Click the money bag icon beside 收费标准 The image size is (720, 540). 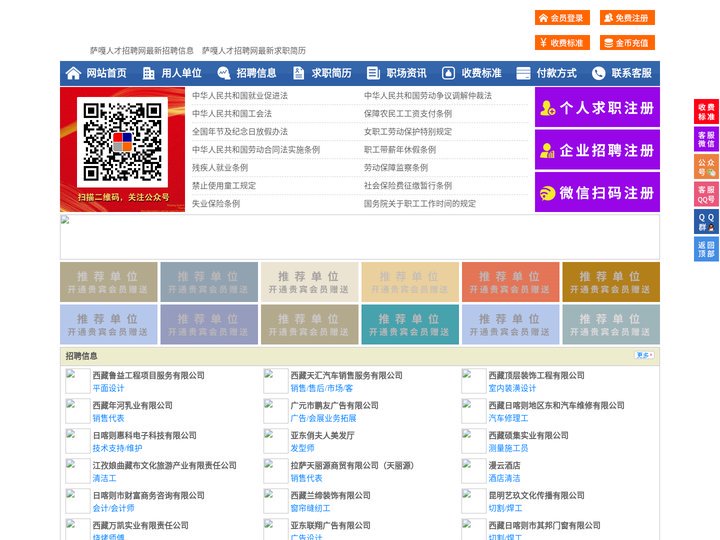448,73
